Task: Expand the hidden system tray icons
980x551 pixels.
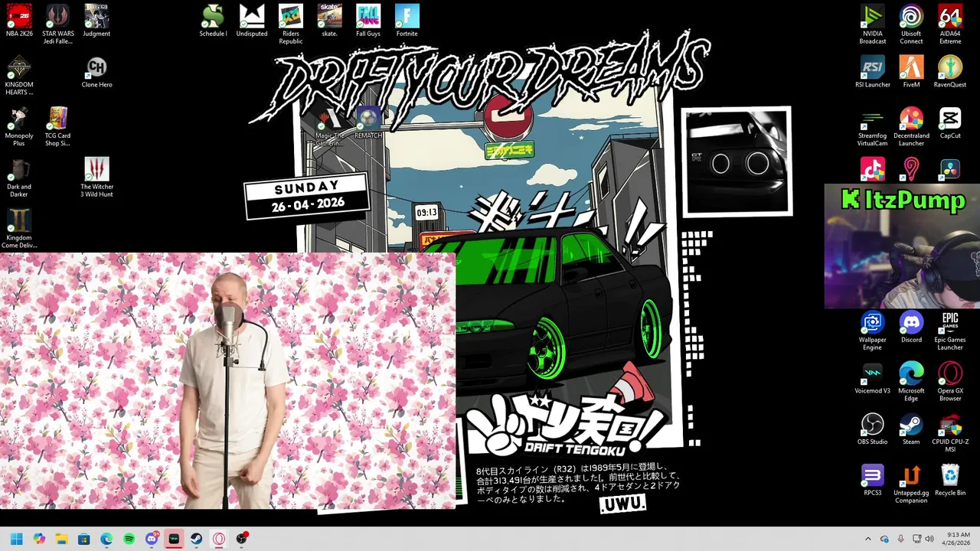Action: point(867,539)
